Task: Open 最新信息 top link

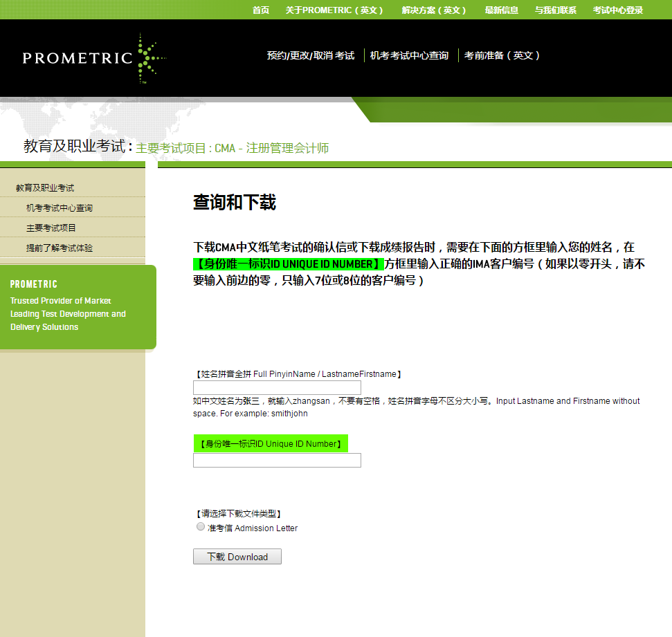Action: [x=502, y=10]
